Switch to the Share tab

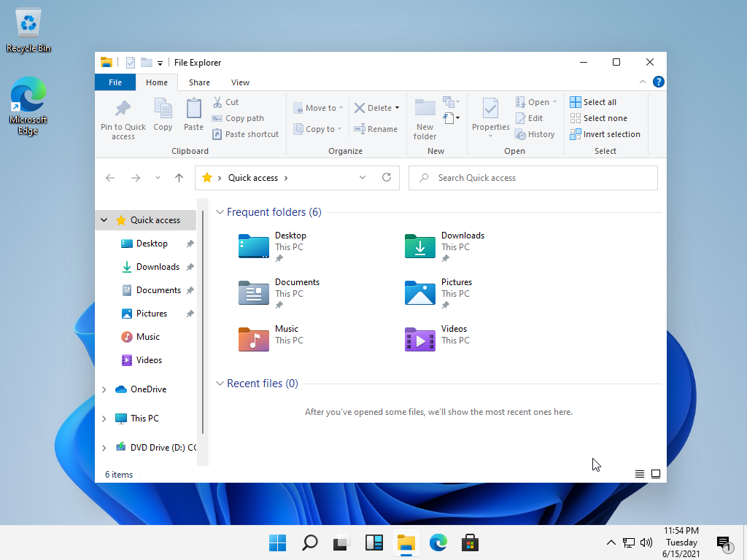(199, 82)
